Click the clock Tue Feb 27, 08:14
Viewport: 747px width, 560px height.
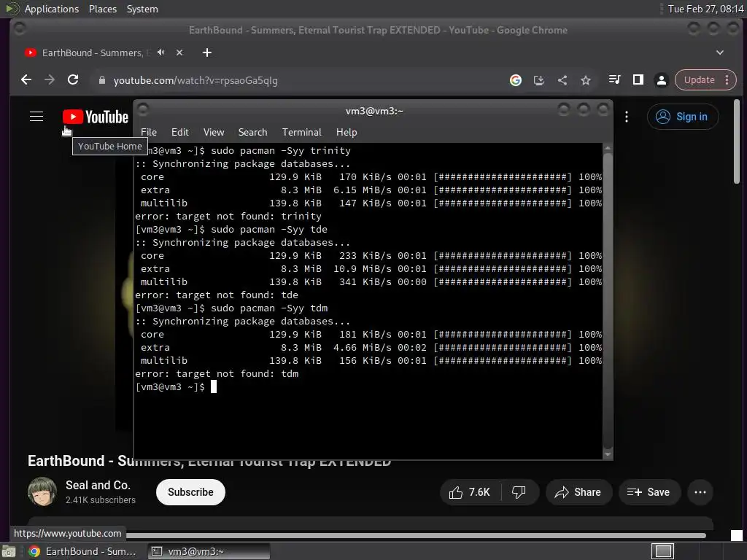point(705,9)
